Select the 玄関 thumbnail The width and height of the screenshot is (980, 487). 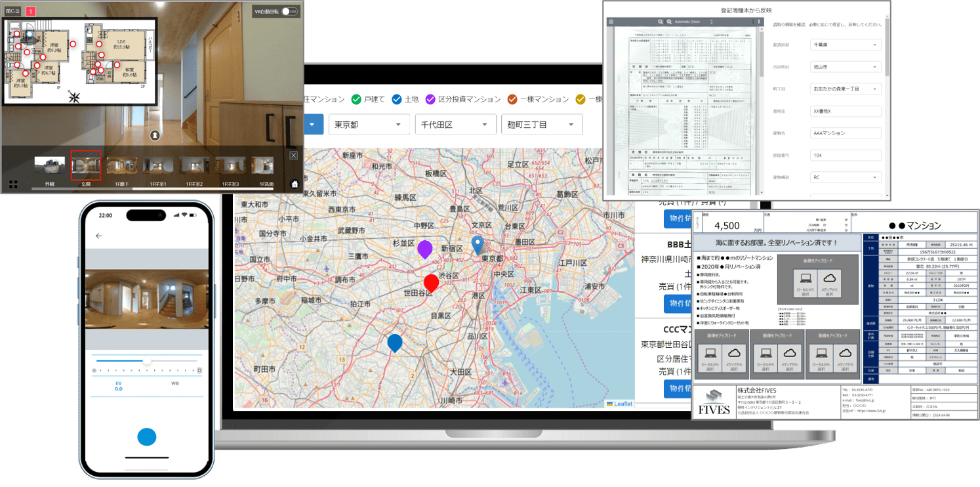[x=85, y=165]
